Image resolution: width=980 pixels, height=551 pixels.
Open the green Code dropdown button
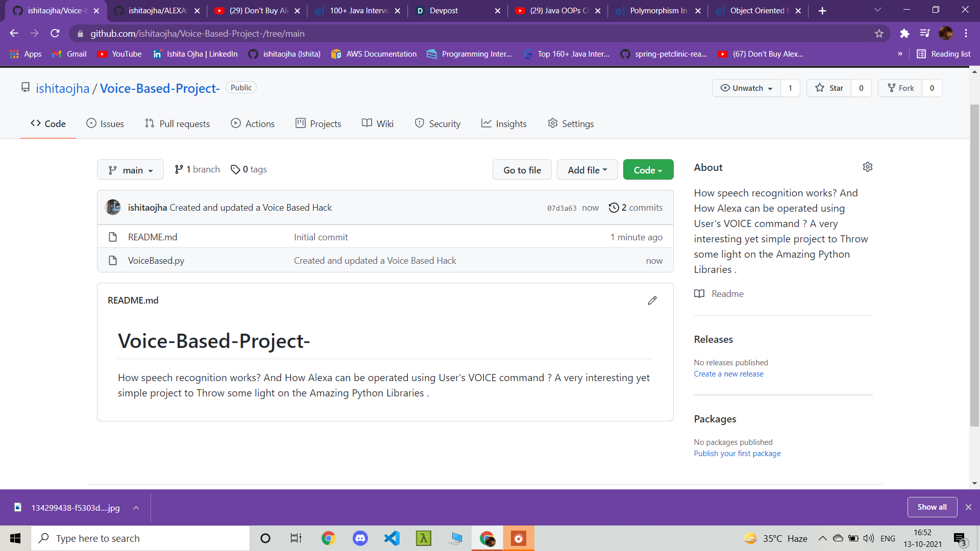pos(648,170)
